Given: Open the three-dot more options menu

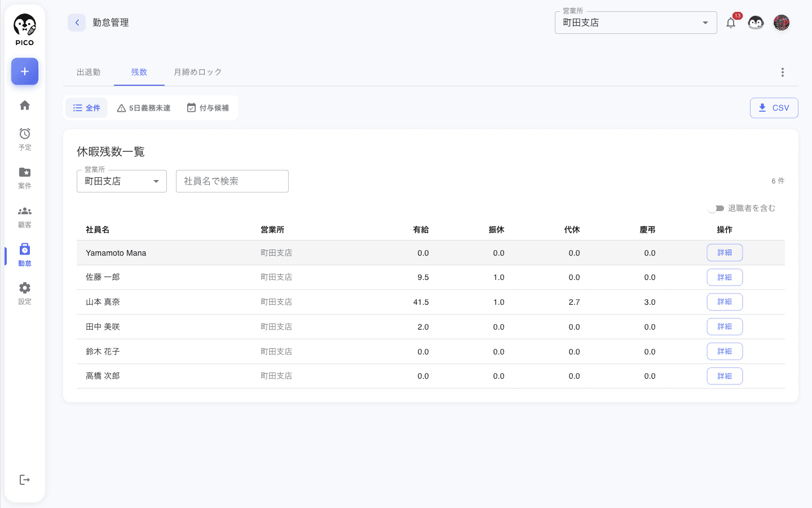Looking at the screenshot, I should click(x=783, y=72).
